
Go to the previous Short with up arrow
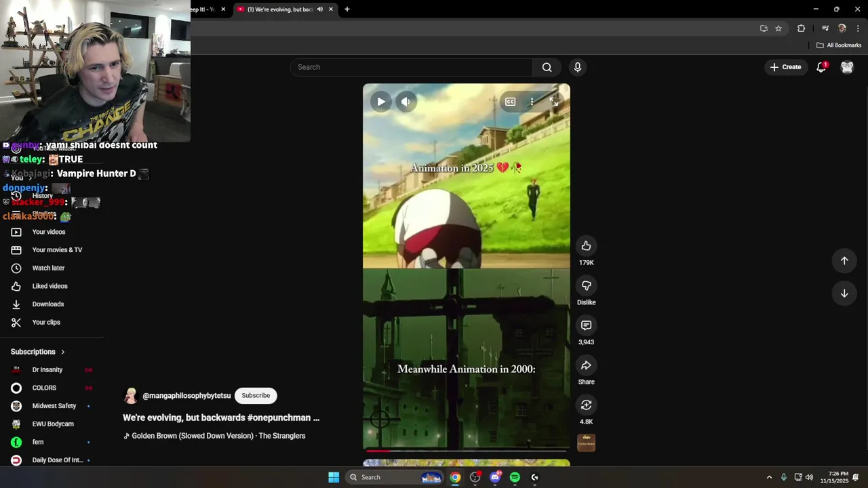[844, 261]
